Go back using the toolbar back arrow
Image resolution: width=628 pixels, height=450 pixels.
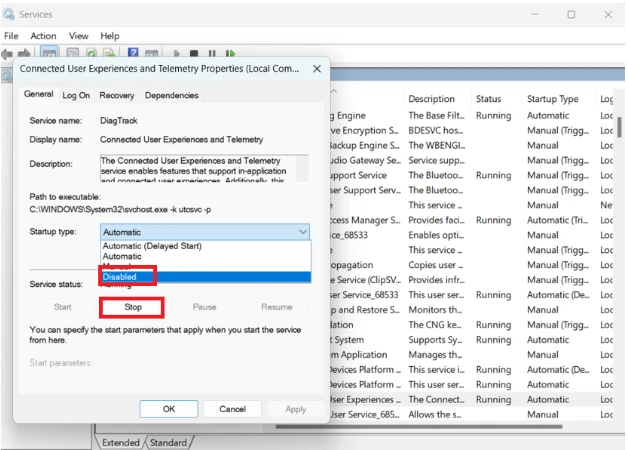7,53
